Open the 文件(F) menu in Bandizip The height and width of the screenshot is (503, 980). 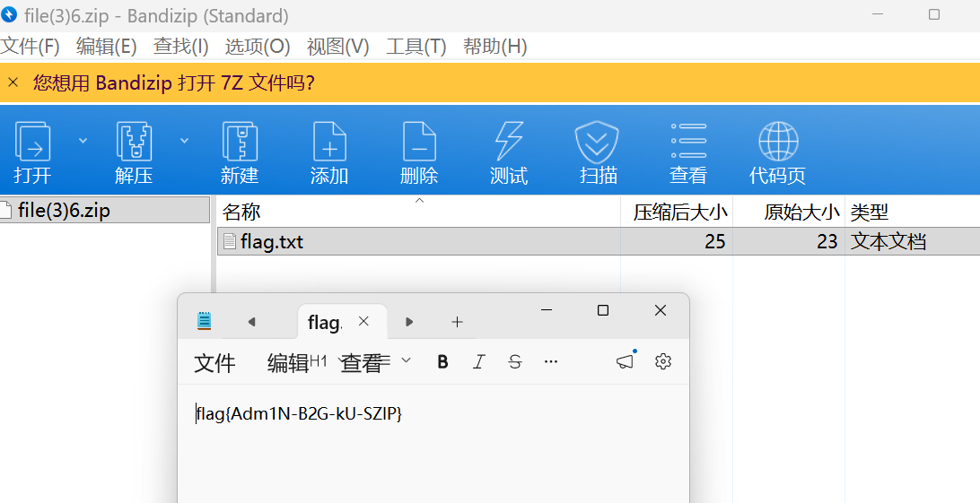(x=30, y=47)
